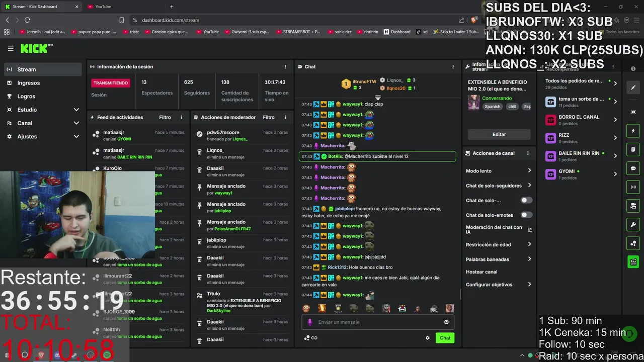Select the monkey emote in quick emote bar

coord(306,308)
